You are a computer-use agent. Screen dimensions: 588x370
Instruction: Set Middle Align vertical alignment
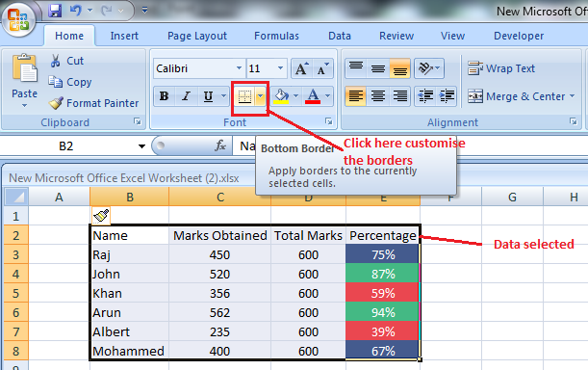(x=378, y=68)
